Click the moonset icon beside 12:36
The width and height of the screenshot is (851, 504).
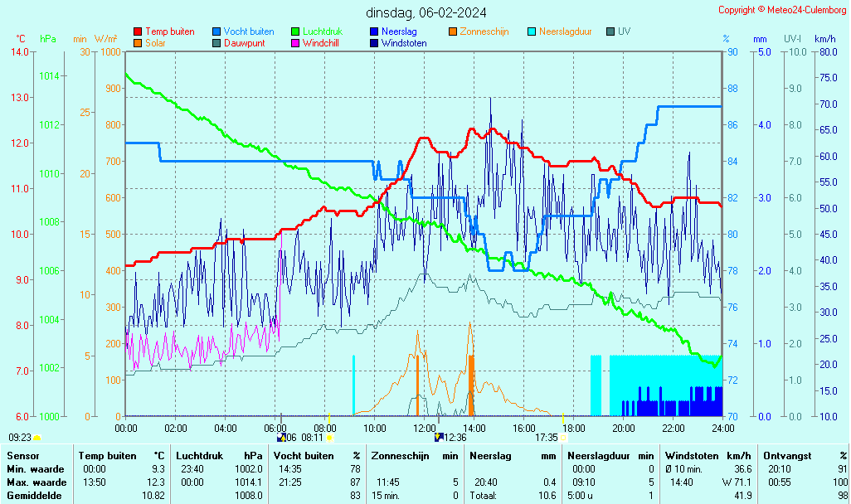coord(438,437)
